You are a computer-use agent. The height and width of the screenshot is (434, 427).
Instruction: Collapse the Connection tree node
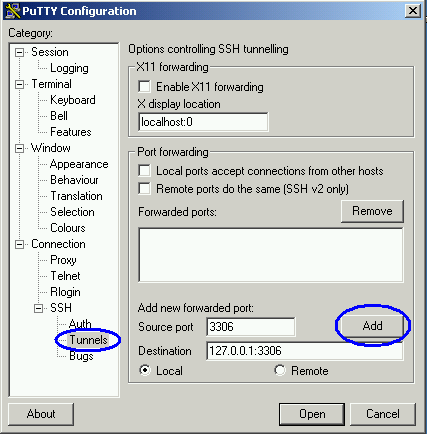[x=20, y=244]
